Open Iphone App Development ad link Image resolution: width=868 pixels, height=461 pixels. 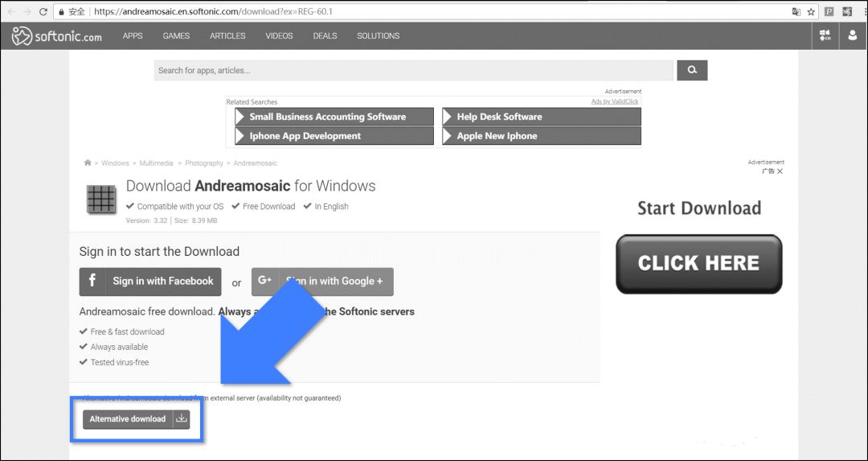[x=334, y=136]
